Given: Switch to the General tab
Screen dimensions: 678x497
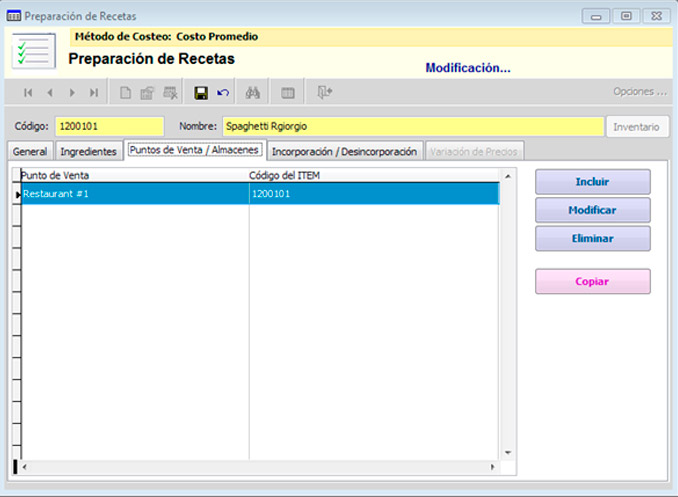Looking at the screenshot, I should (30, 151).
